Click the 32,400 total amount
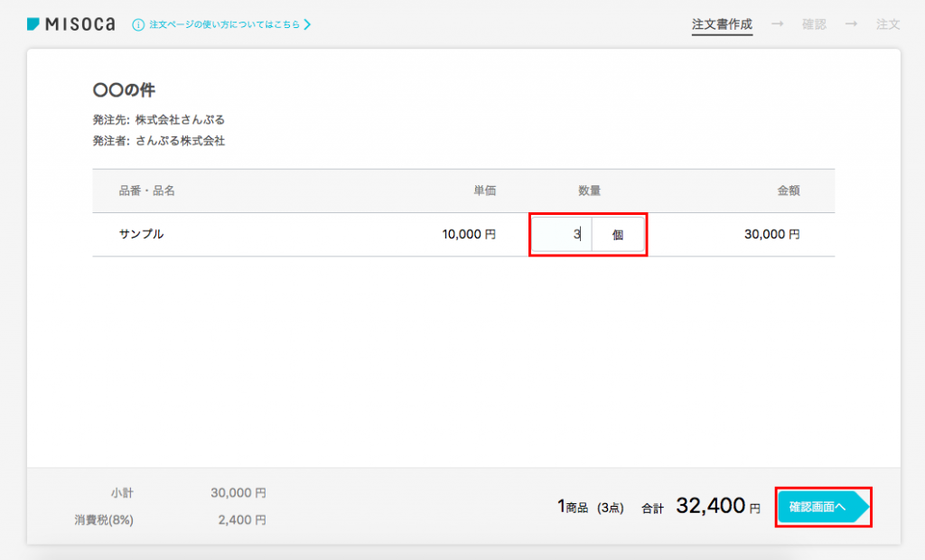Image resolution: width=925 pixels, height=560 pixels. (710, 506)
